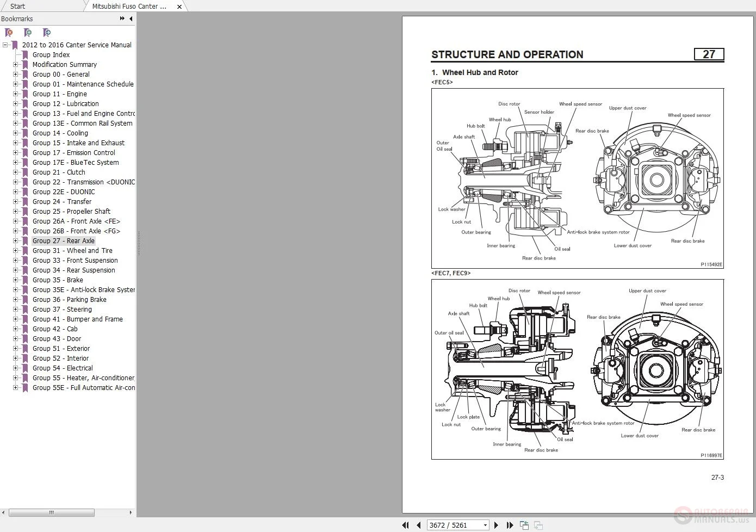Open Group 13E - Common Rail System
This screenshot has height=532, width=756.
click(82, 123)
